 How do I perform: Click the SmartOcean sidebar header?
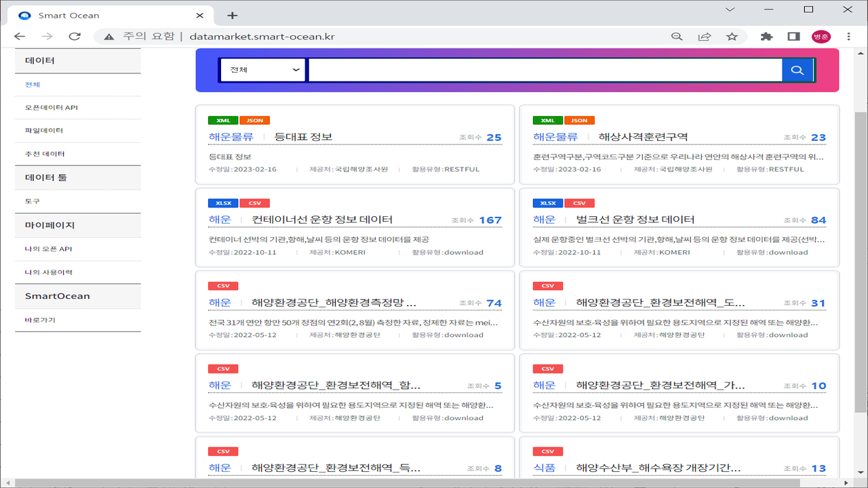[x=78, y=296]
